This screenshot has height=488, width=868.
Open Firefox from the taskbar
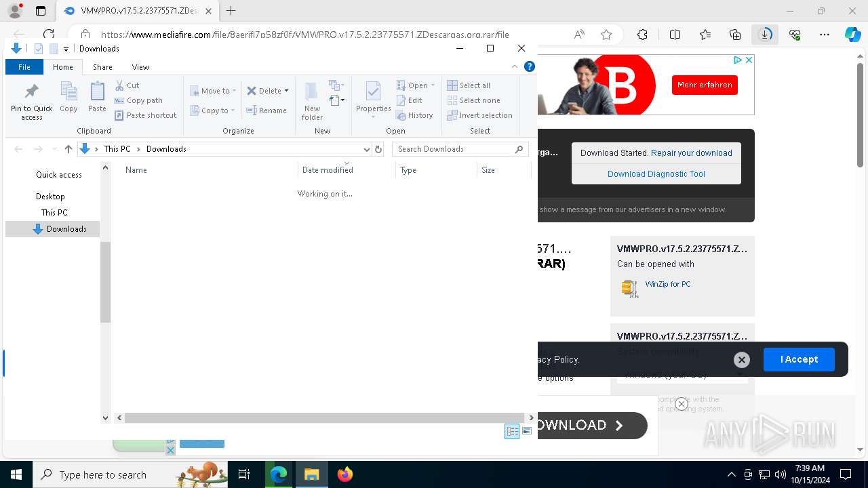345,474
